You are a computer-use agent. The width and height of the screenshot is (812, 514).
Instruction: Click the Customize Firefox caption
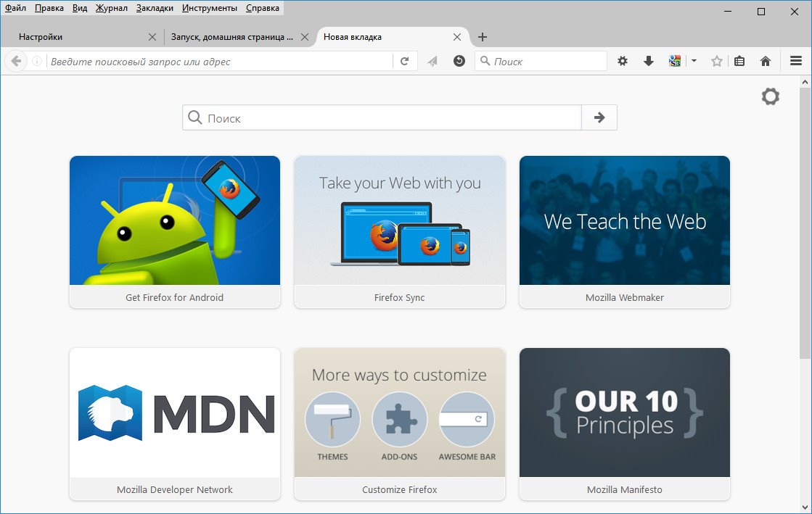pyautogui.click(x=399, y=489)
